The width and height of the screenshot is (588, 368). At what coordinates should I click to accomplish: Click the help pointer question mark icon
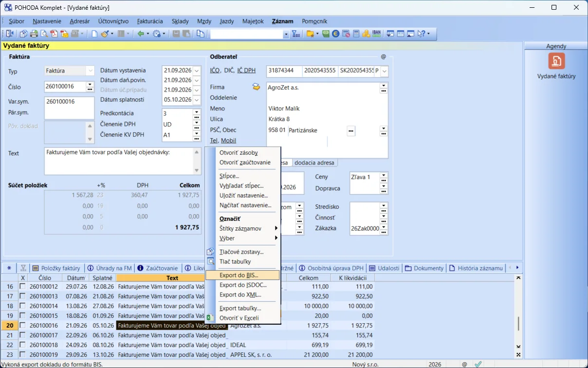[x=421, y=34]
